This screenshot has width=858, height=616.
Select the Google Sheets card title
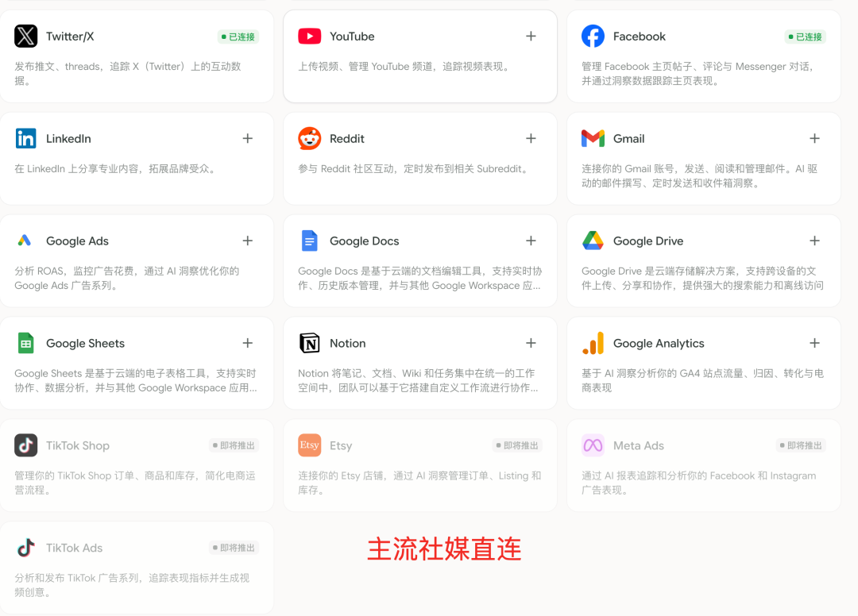point(85,343)
